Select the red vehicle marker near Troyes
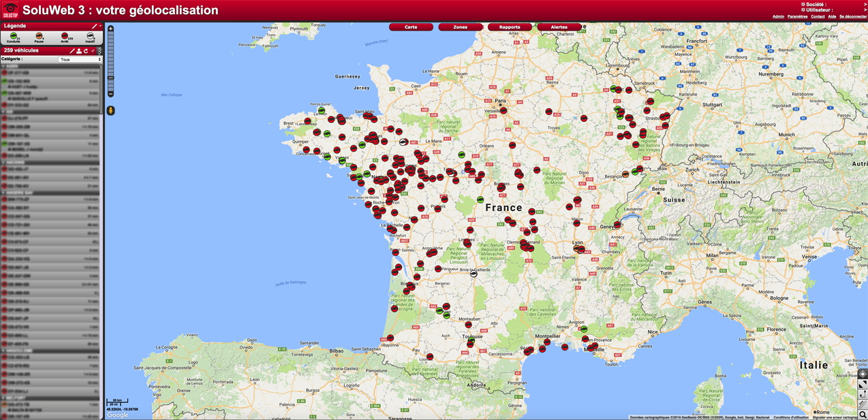This screenshot has height=420, width=868. (548, 112)
